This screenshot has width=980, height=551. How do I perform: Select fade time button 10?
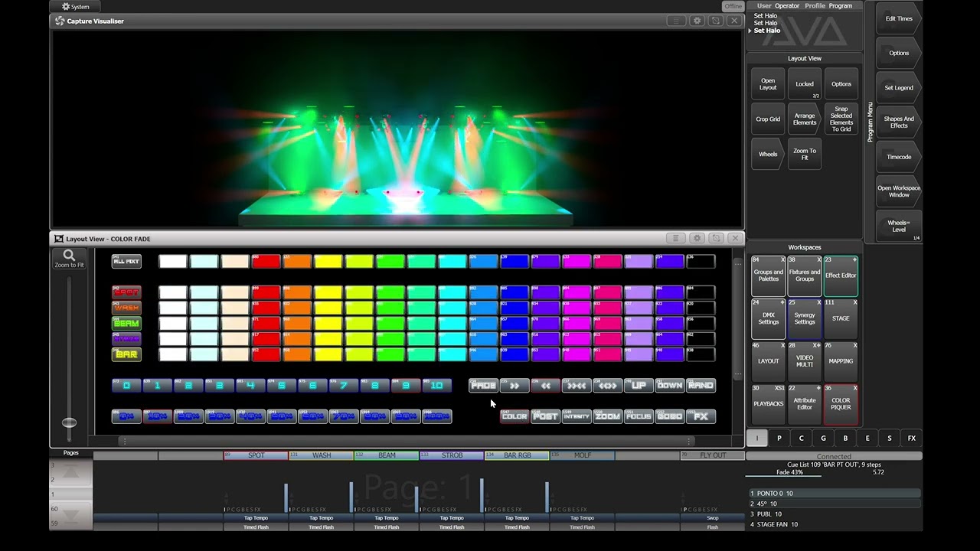coord(436,386)
